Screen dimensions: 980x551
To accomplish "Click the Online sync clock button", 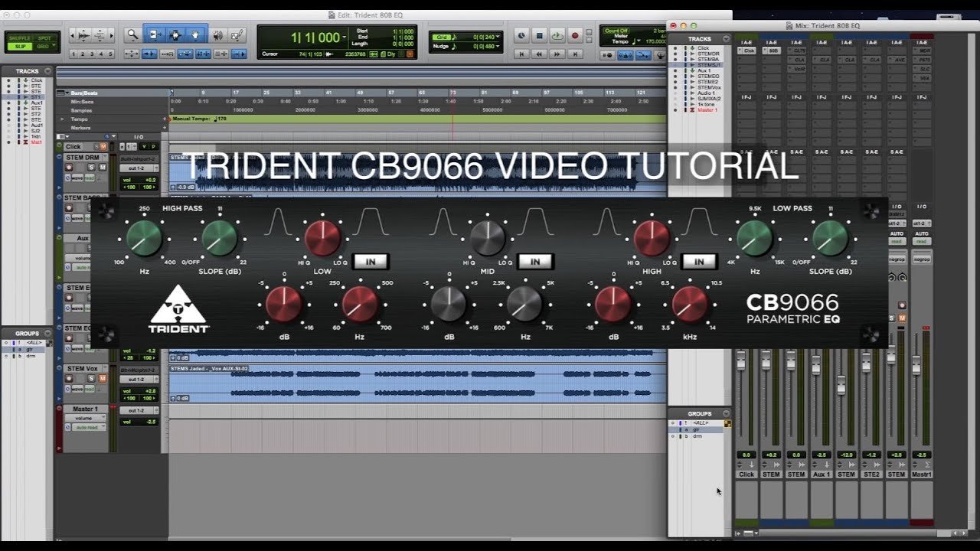I will click(x=521, y=35).
